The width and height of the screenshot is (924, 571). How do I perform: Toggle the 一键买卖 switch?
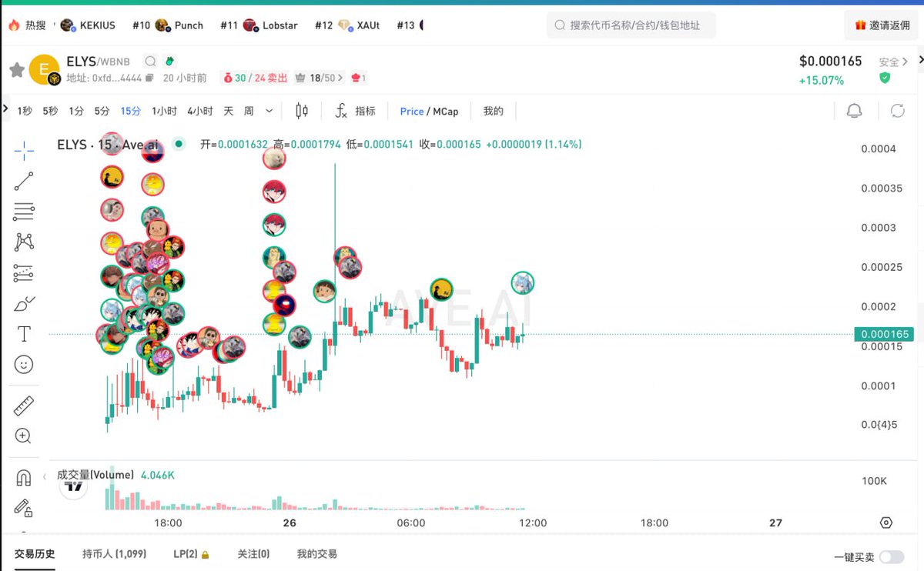(892, 556)
